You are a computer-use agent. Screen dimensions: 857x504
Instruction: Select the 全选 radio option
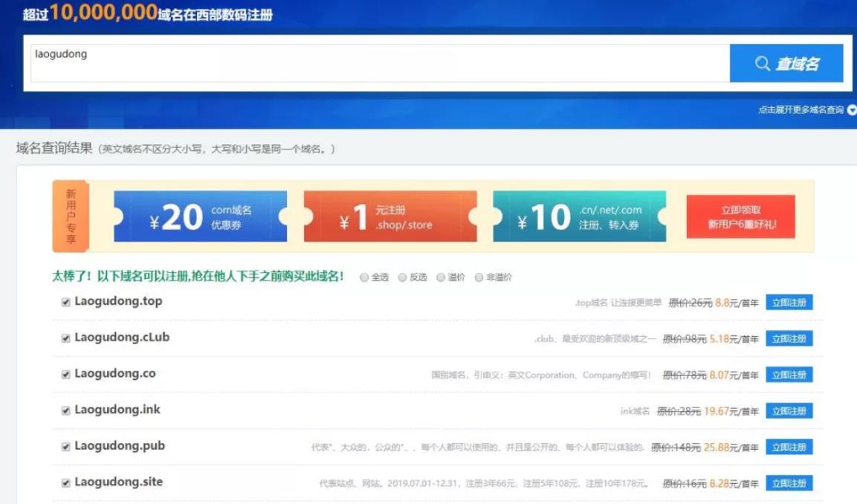(364, 277)
